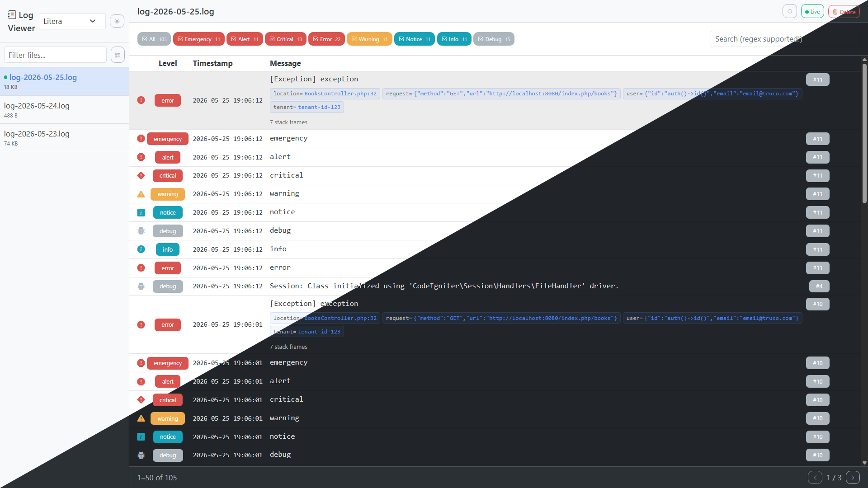Image resolution: width=868 pixels, height=488 pixels.
Task: Click the red 'emergency' level badge at 19:06:12
Action: coord(168,139)
